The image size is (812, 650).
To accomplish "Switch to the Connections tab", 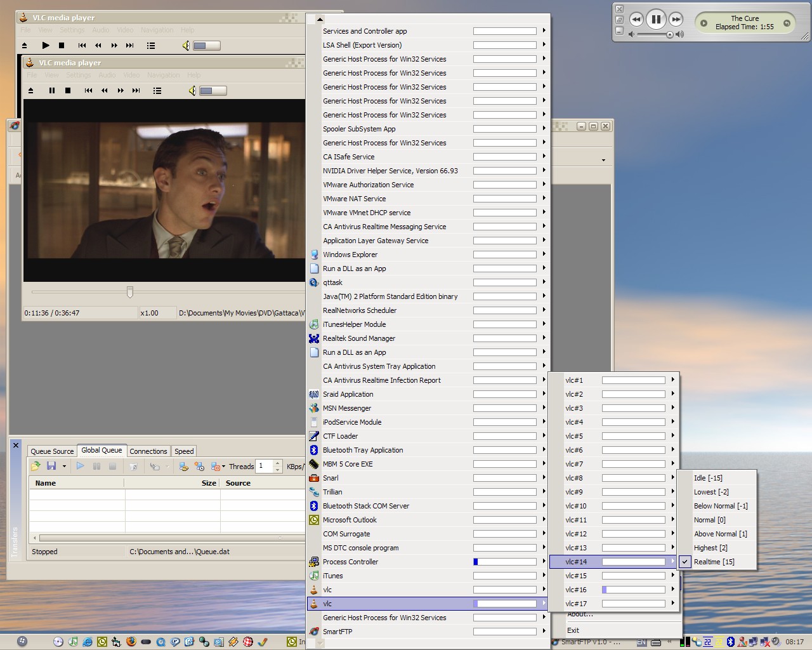I will [148, 451].
